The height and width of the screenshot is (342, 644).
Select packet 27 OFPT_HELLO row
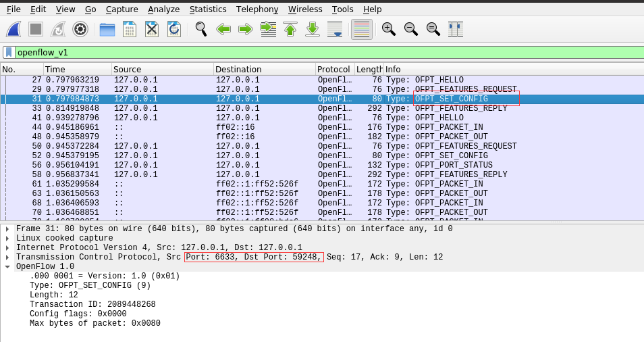tap(322, 80)
